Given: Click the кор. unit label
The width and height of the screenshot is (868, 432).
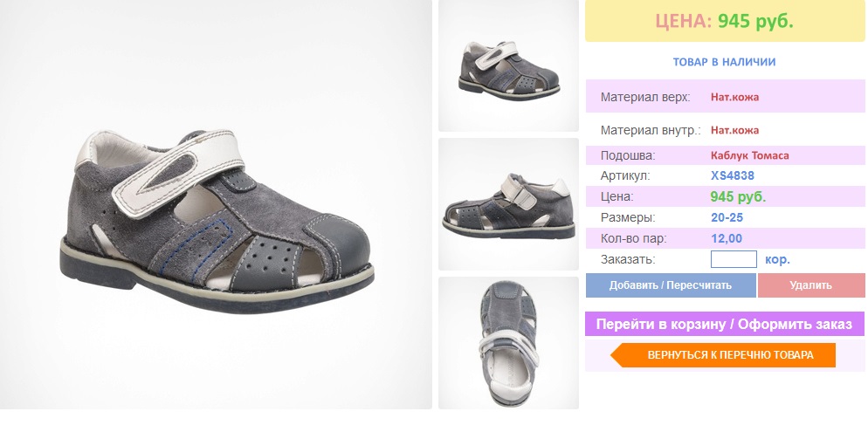Looking at the screenshot, I should coord(777,259).
